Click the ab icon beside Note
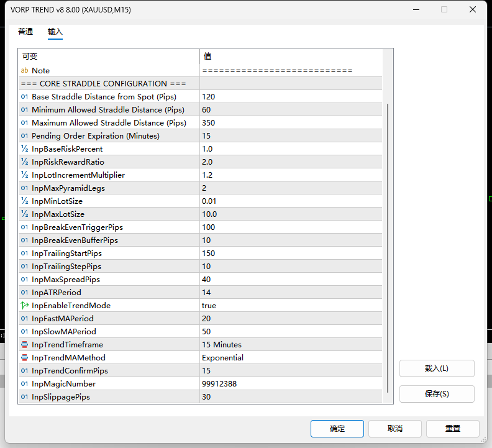Screen dimensions: 492x448 coord(24,70)
